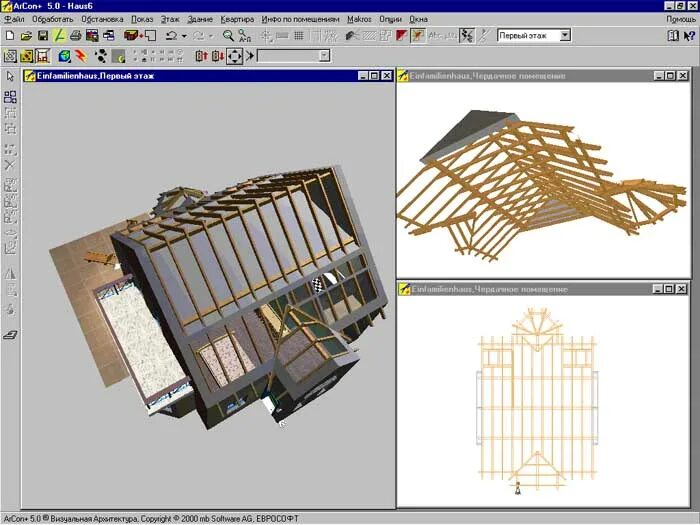Select the red framed 3D room view icon

42,56
